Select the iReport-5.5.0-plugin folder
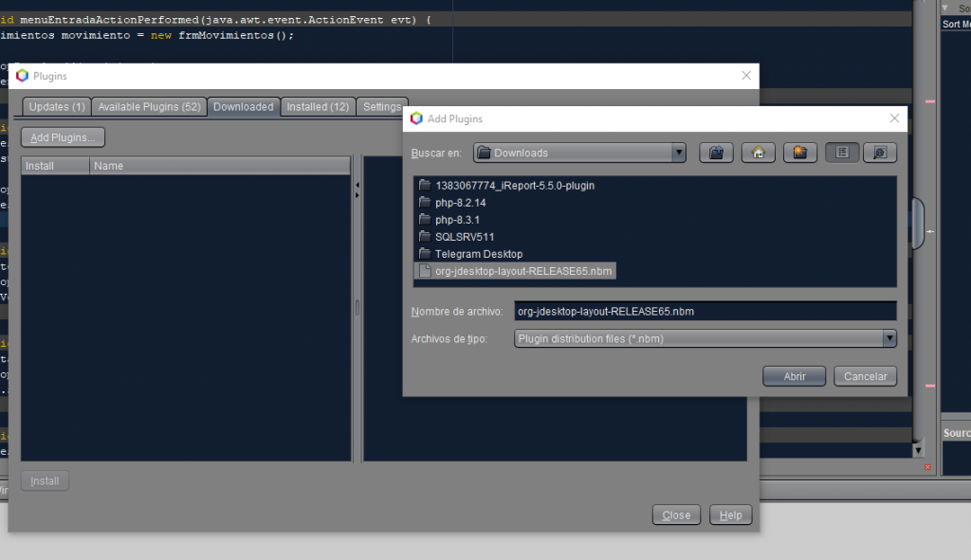The width and height of the screenshot is (971, 560). tap(514, 186)
